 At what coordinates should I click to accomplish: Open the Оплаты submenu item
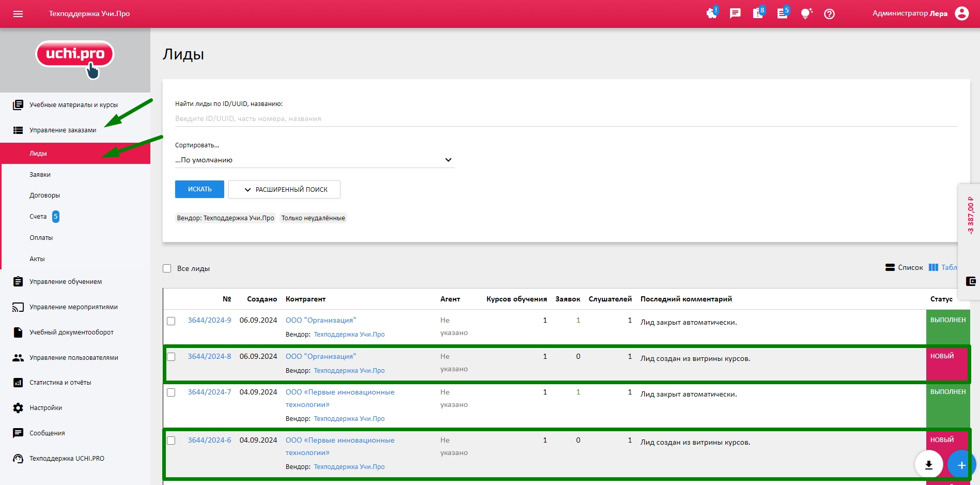coord(75,238)
